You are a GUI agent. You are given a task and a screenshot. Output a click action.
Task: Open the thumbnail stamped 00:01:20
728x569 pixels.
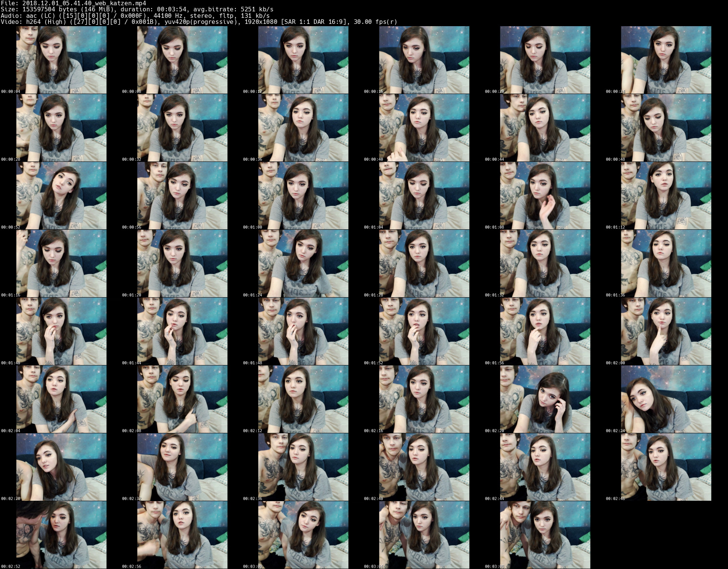182,263
